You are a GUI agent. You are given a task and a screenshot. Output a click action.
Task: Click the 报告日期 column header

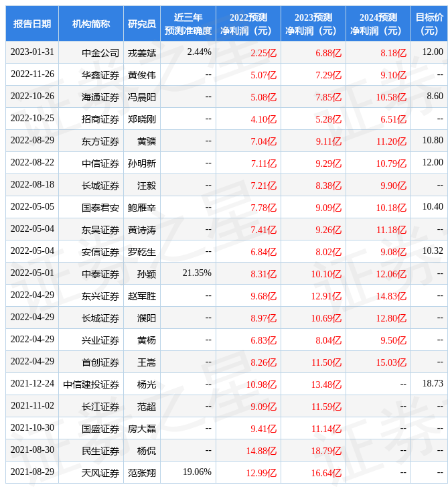[x=32, y=23]
